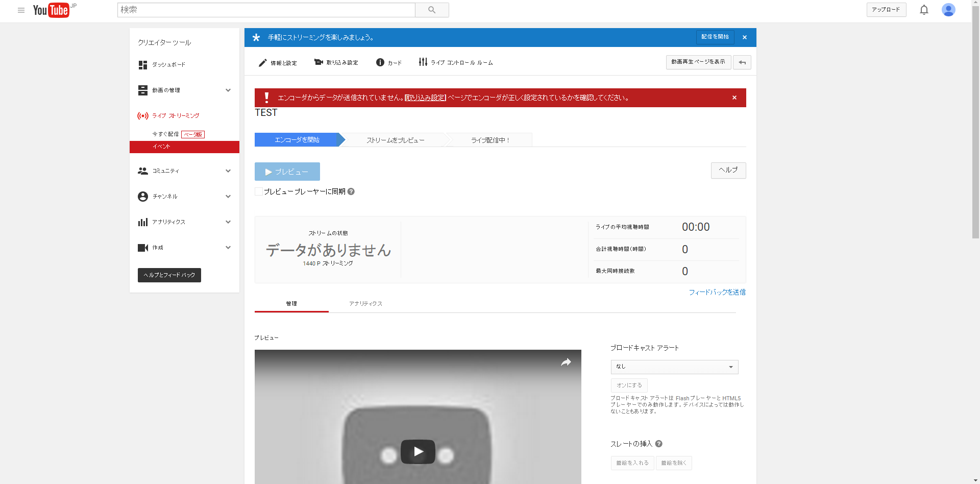The height and width of the screenshot is (484, 980).
Task: Click 動画再生ページを表示 button
Action: (698, 62)
